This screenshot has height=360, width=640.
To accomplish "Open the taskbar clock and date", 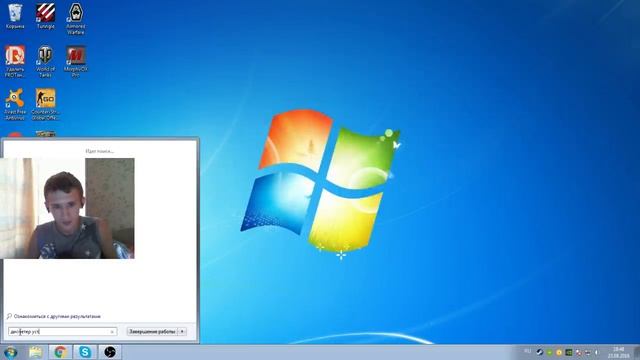I will pos(619,353).
